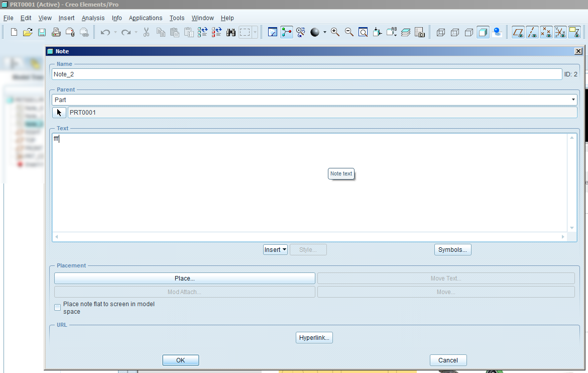Open the Tools menu

[x=177, y=18]
